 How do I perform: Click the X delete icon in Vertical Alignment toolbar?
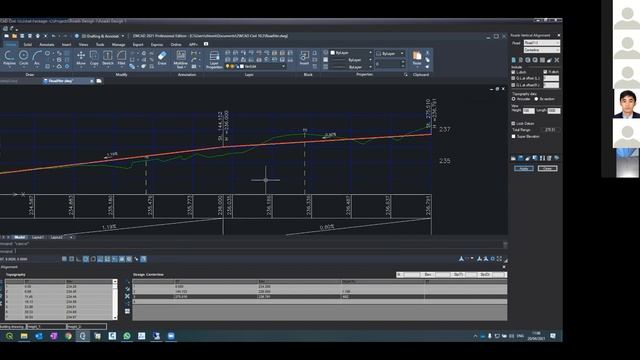(557, 60)
